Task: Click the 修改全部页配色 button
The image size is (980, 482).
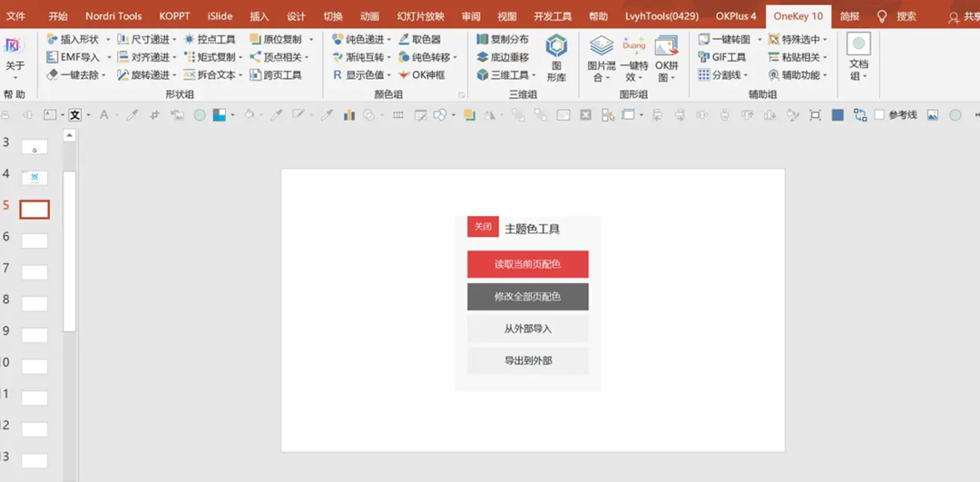Action: [527, 296]
